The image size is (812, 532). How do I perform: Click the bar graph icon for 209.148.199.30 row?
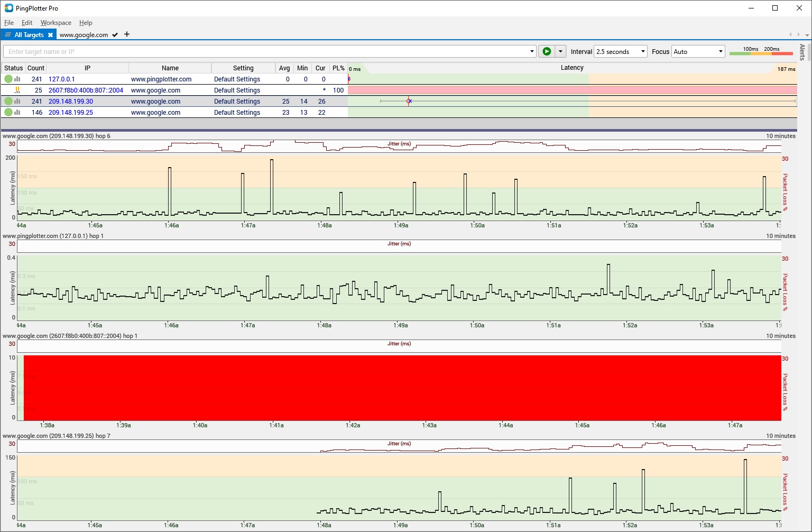(x=17, y=101)
